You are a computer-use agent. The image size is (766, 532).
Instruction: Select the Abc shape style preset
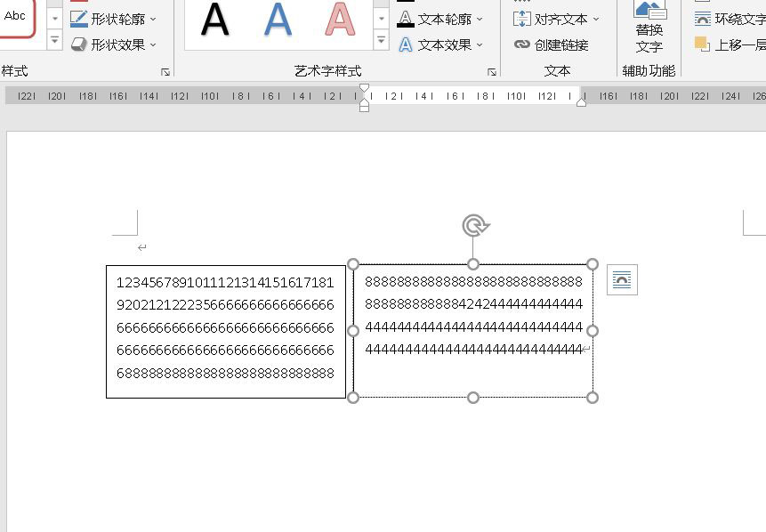click(x=14, y=13)
